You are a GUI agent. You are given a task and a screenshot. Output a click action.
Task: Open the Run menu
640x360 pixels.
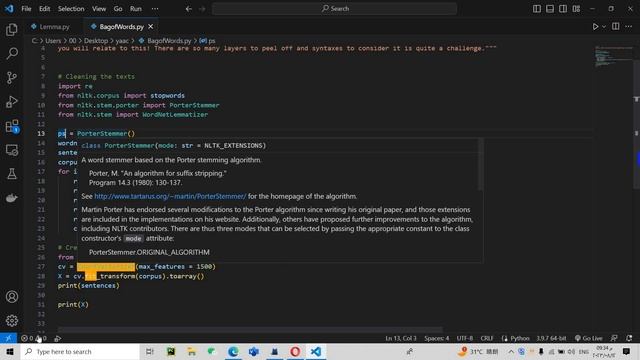(x=136, y=9)
